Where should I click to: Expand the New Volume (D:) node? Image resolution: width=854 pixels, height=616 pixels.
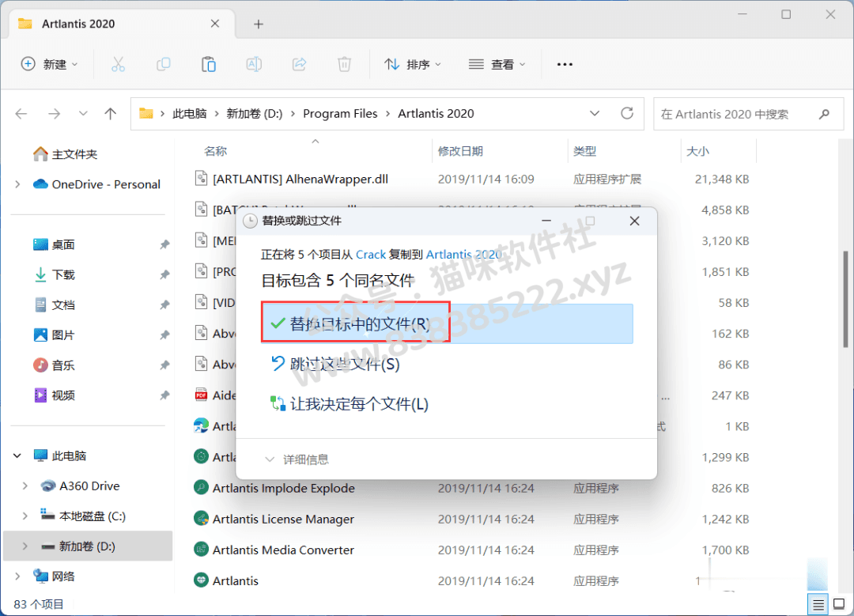[x=25, y=546]
